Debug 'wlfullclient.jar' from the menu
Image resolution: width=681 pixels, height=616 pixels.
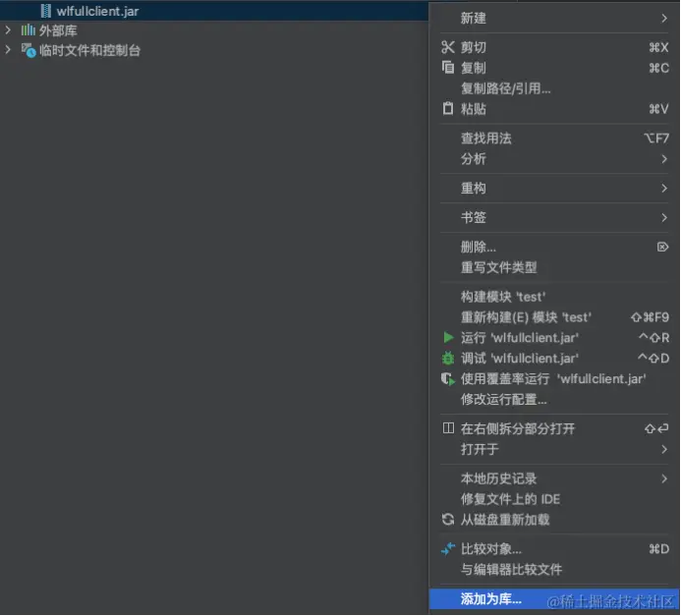[554, 359]
